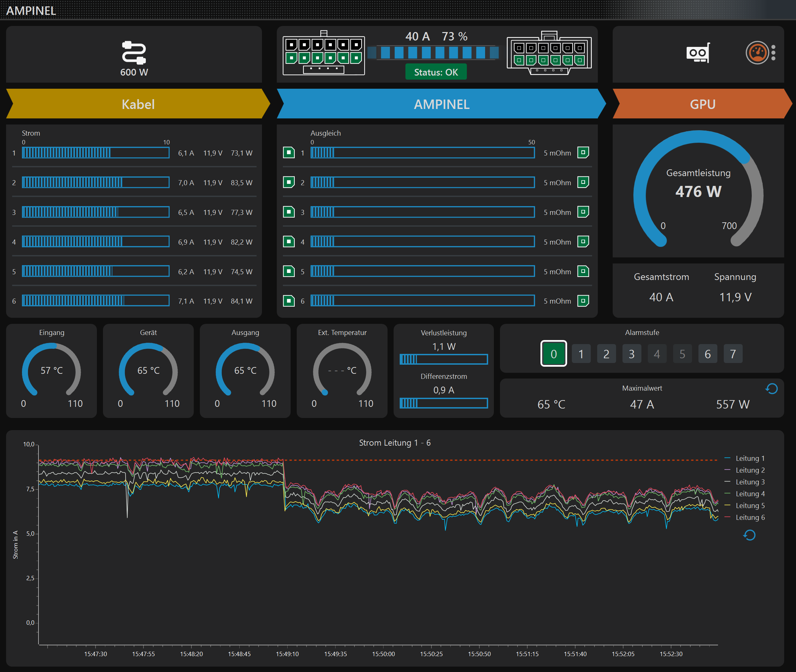Click input pin icon for Ausgleich line 2
Image resolution: width=796 pixels, height=672 pixels.
pos(289,183)
